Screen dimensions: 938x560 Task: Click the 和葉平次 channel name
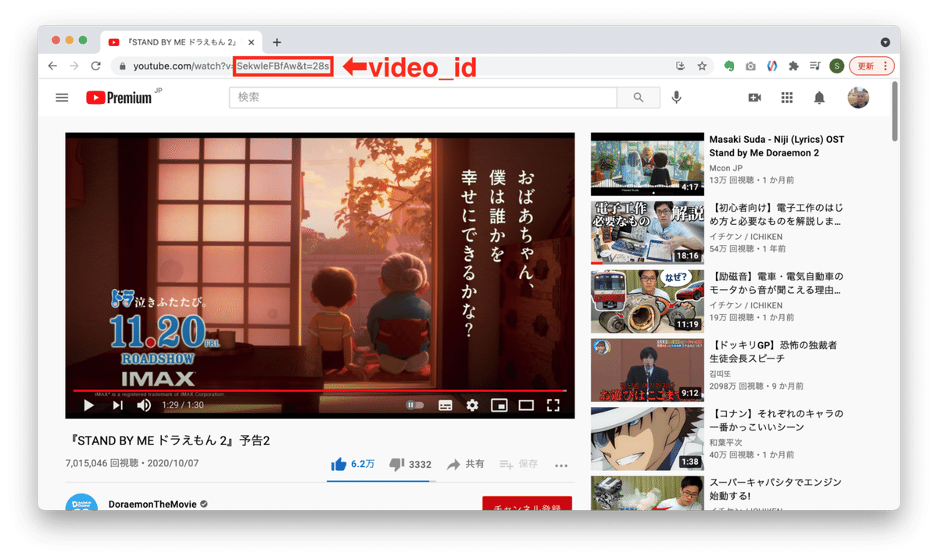coord(727,443)
